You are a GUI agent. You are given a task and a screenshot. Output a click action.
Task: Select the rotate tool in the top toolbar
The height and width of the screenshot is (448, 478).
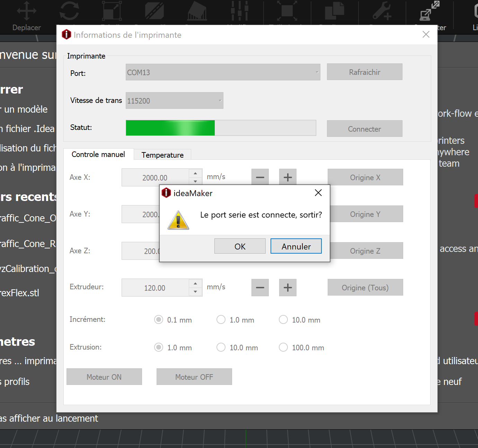click(x=69, y=11)
